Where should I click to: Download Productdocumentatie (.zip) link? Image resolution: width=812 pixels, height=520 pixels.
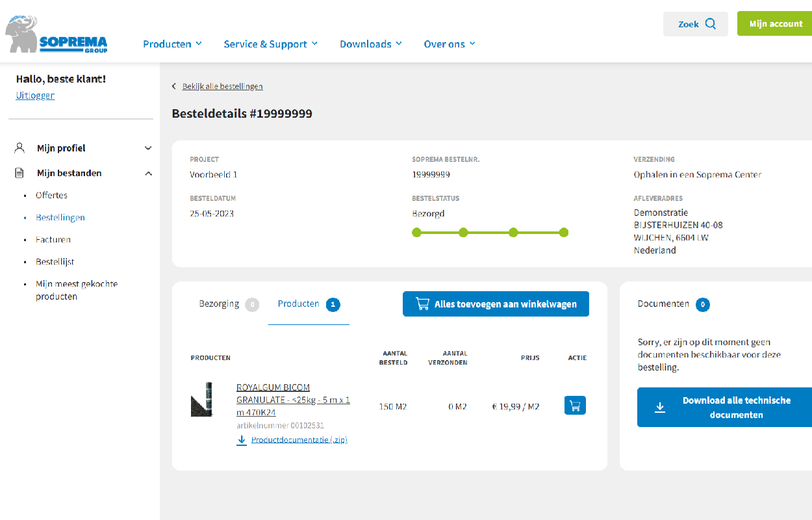(x=299, y=440)
